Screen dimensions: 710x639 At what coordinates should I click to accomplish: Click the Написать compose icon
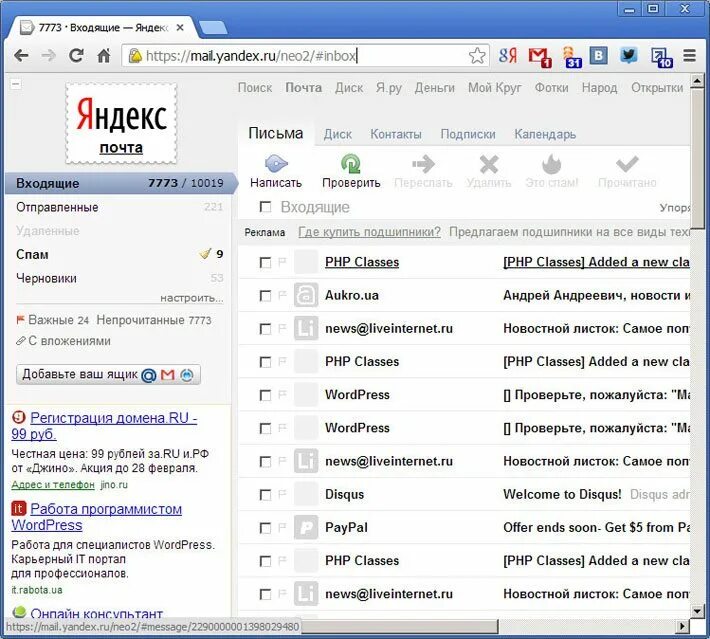276,163
